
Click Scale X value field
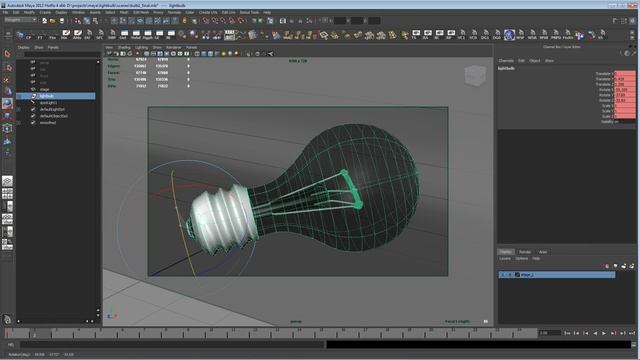tap(624, 106)
